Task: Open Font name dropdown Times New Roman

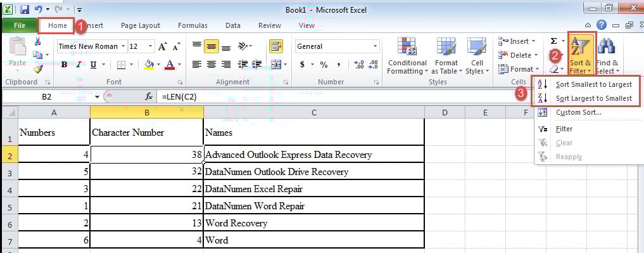Action: point(123,46)
